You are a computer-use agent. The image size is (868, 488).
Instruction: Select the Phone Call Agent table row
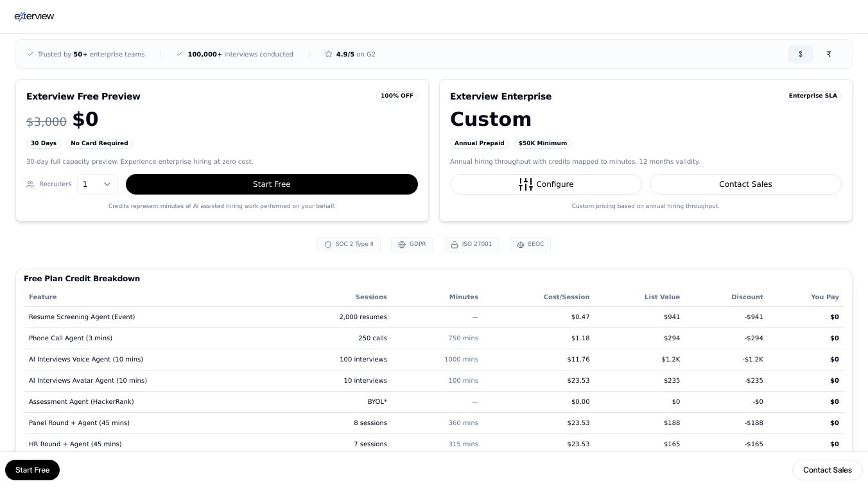tap(434, 338)
